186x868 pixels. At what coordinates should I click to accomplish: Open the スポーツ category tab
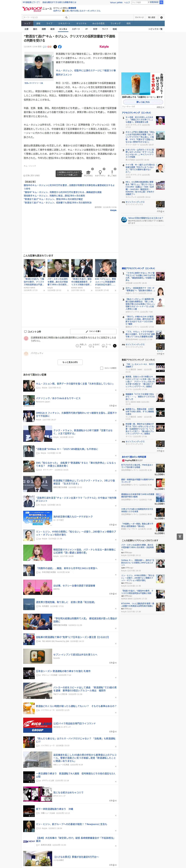coord(76,29)
